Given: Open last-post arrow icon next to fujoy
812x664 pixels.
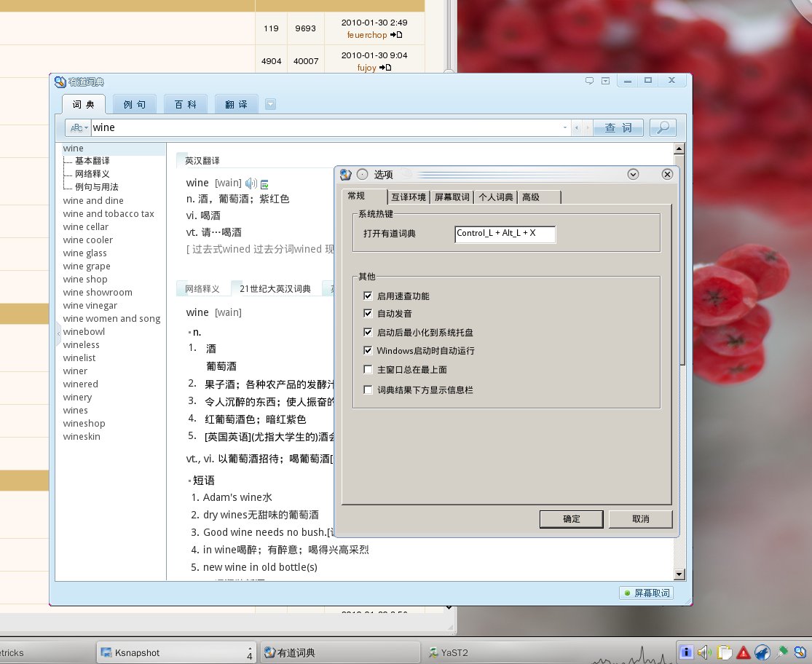Looking at the screenshot, I should 385,67.
